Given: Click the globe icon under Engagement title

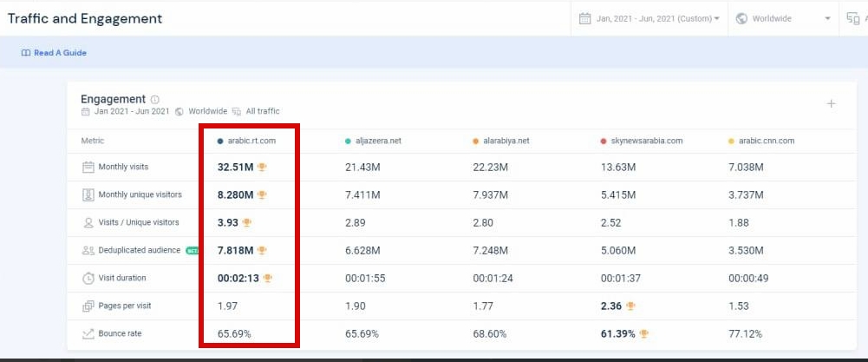Looking at the screenshot, I should click(x=179, y=111).
